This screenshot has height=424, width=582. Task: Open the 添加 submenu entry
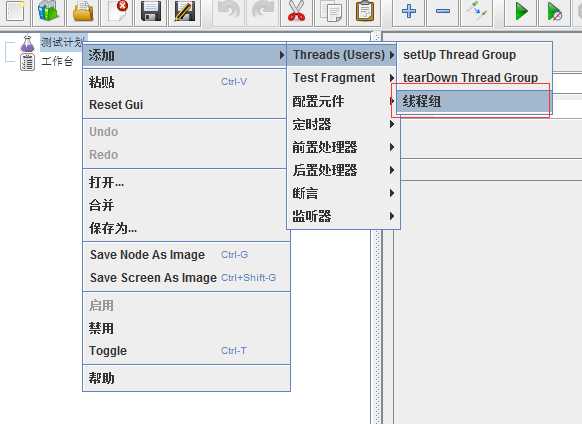click(x=184, y=55)
